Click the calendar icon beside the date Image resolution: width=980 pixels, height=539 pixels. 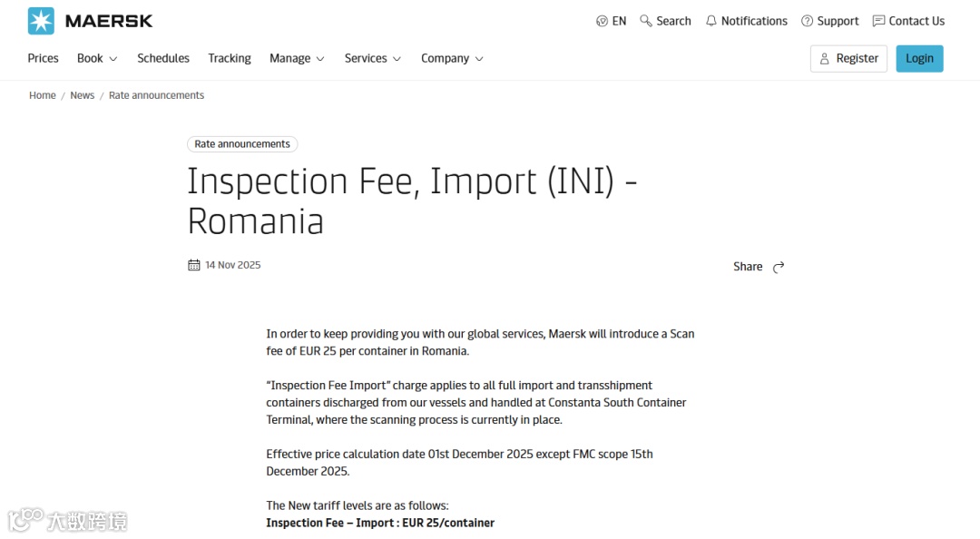193,265
